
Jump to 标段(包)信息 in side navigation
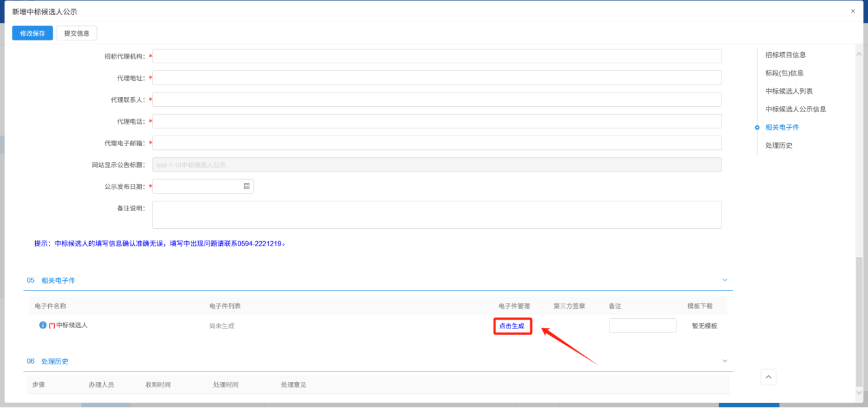tap(784, 73)
